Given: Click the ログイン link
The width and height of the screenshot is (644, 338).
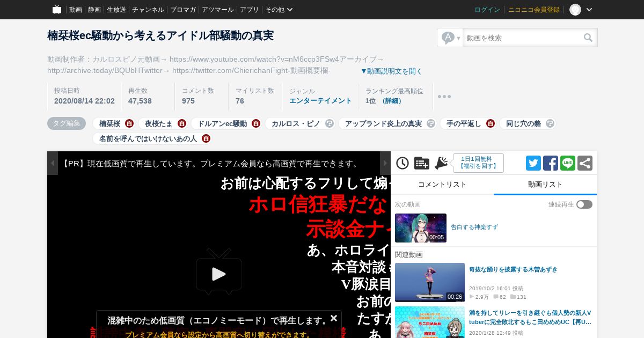Looking at the screenshot, I should coord(487,10).
